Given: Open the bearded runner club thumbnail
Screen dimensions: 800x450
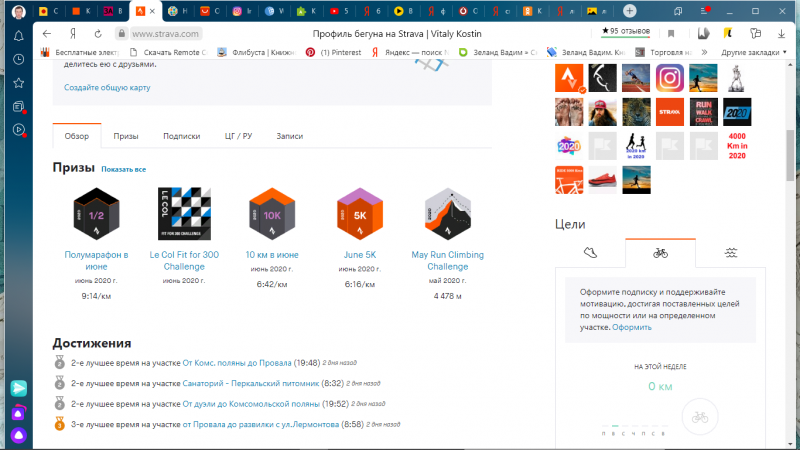Looking at the screenshot, I should (602, 112).
